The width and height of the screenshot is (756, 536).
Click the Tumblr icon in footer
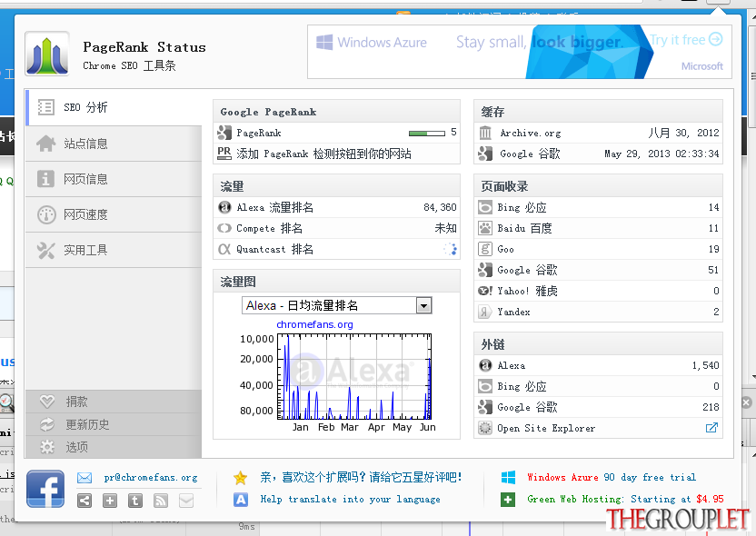pos(135,501)
